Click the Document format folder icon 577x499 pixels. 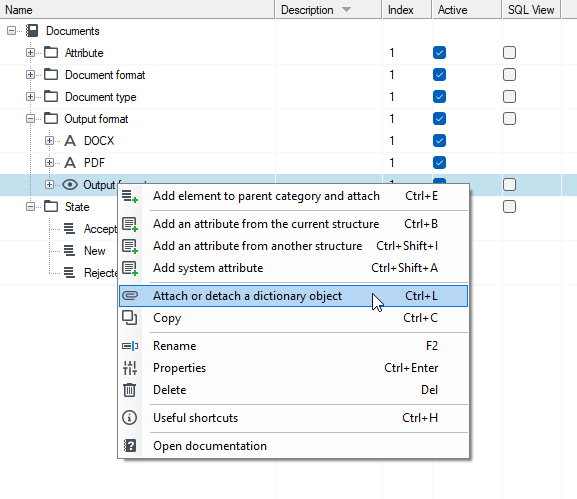51,75
